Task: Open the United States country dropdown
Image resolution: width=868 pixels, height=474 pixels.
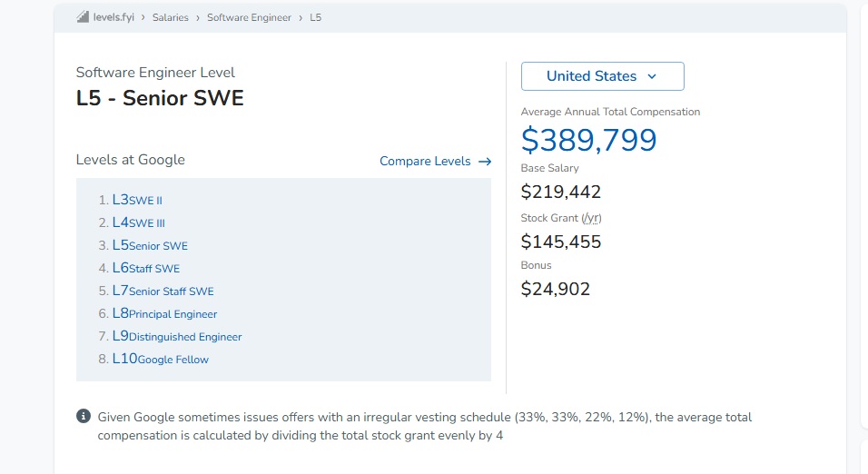Action: [602, 76]
